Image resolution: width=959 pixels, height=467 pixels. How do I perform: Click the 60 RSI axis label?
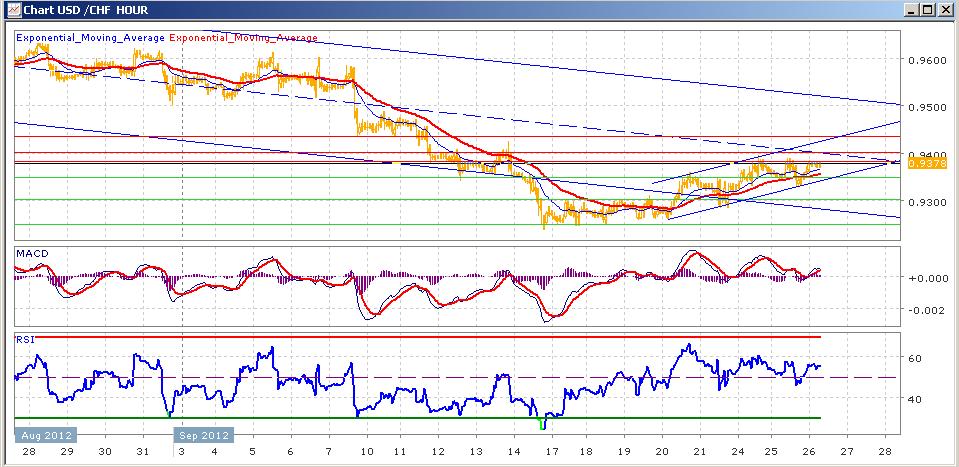(x=917, y=358)
